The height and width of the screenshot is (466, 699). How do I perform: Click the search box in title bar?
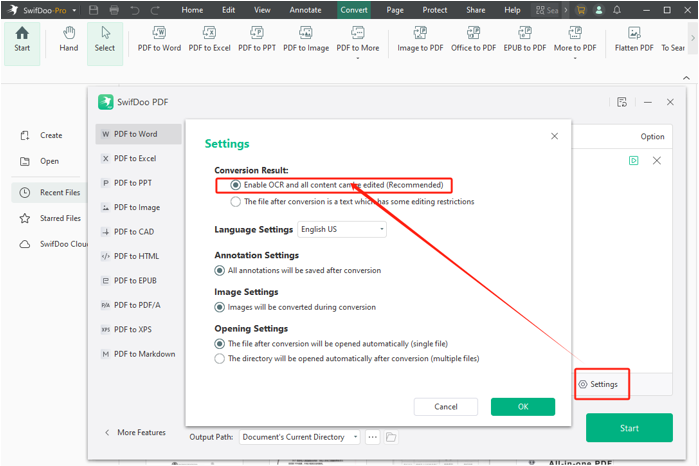tap(547, 10)
